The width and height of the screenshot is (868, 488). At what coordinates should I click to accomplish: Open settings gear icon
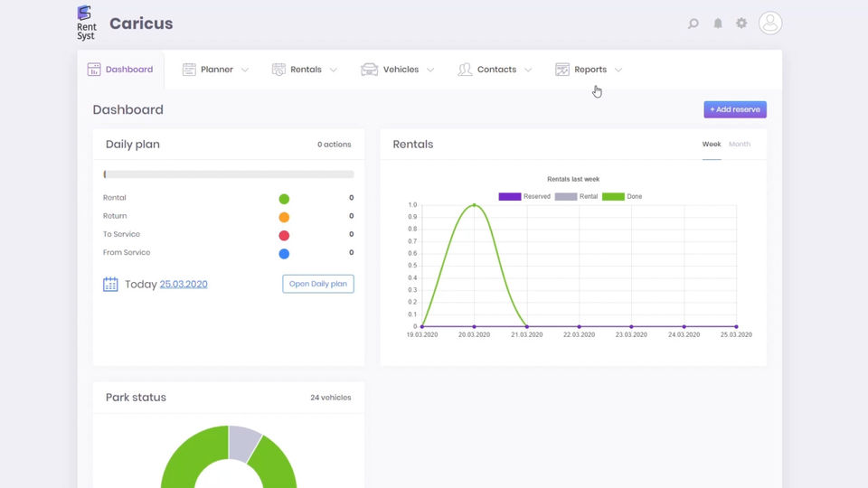(x=741, y=23)
